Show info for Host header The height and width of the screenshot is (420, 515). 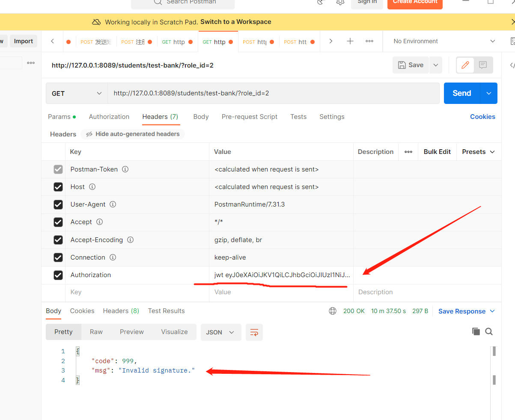[92, 187]
